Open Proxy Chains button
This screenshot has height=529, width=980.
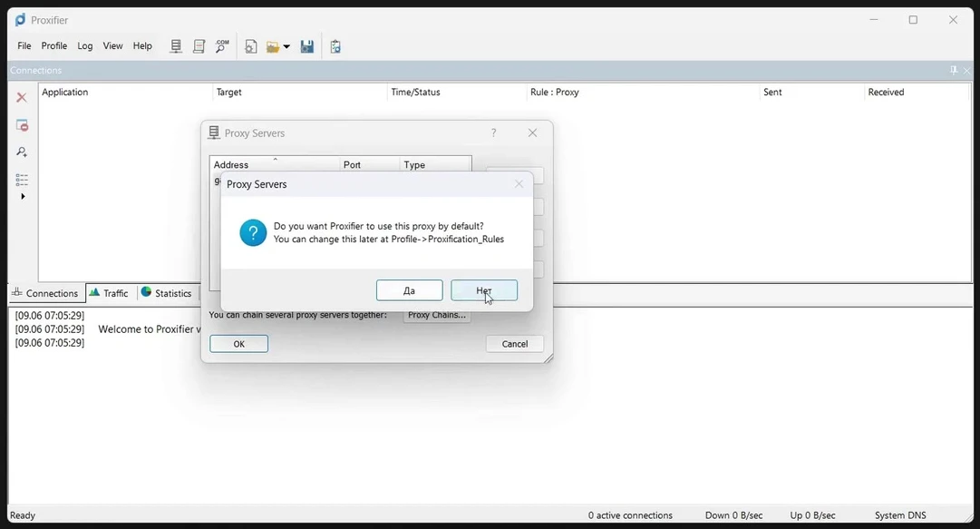[437, 315]
